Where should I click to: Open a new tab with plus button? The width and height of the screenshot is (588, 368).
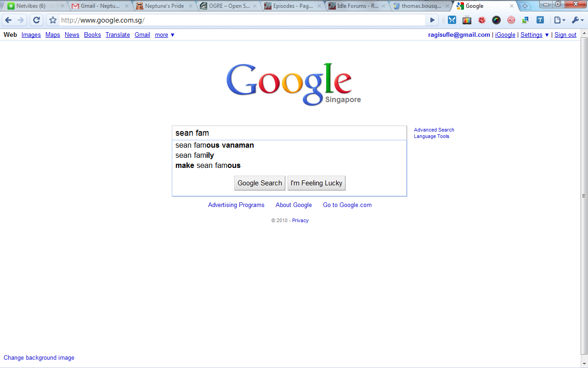[526, 6]
